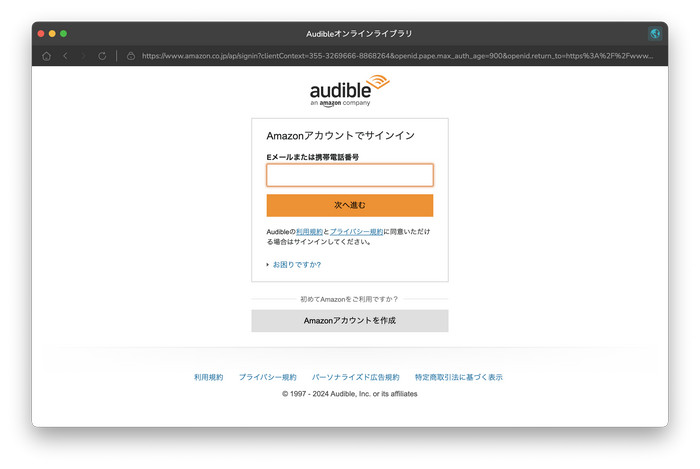
Task: Minimize the window with the yellow button
Action: (x=52, y=33)
